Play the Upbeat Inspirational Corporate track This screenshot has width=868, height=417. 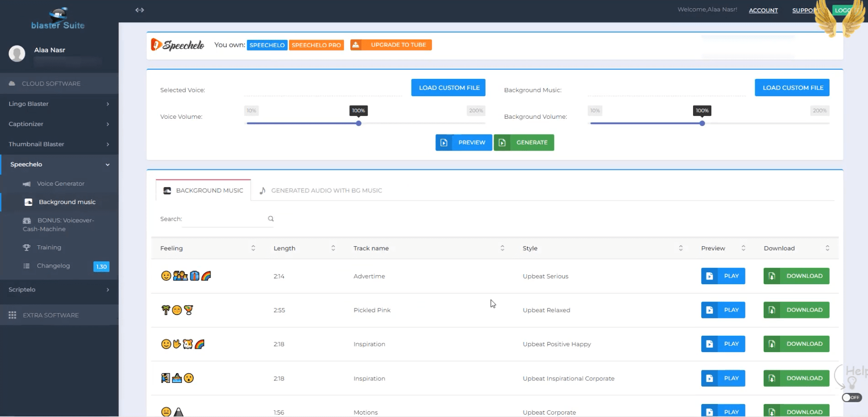coord(723,378)
